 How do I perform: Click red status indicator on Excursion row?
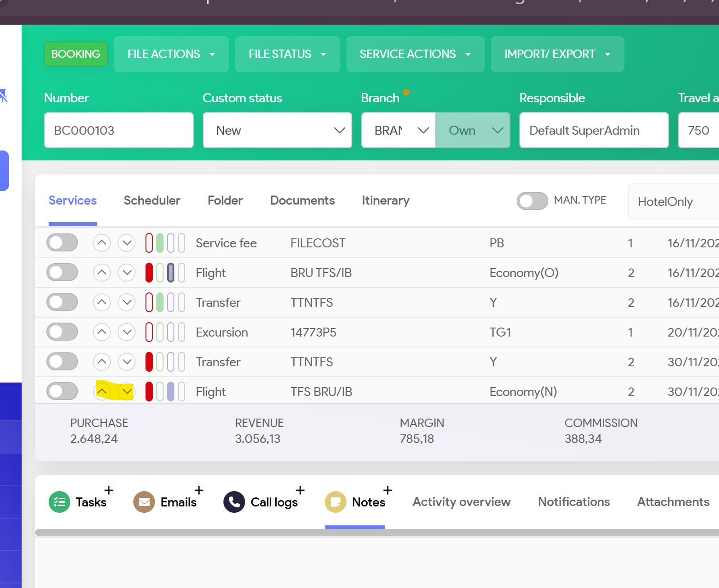click(x=149, y=333)
